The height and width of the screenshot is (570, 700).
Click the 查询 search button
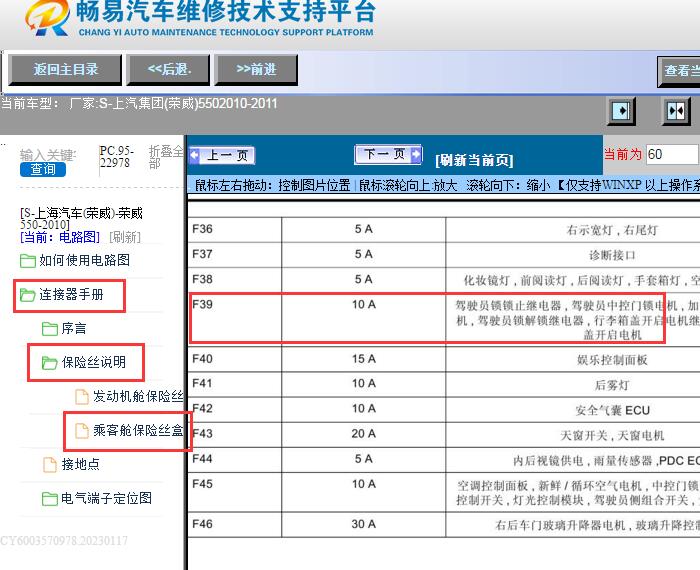43,169
